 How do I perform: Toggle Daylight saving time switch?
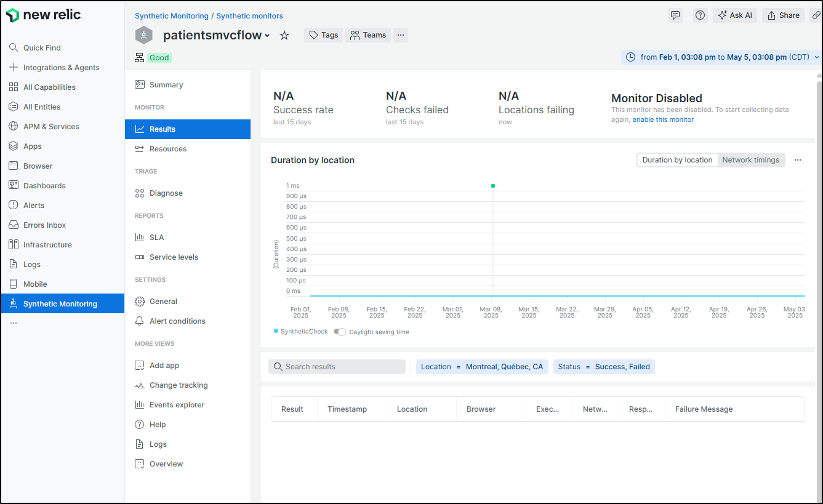coord(340,332)
